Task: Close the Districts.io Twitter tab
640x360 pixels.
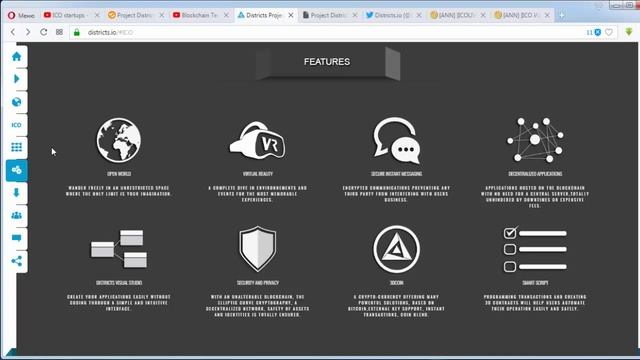Action: pyautogui.click(x=419, y=15)
